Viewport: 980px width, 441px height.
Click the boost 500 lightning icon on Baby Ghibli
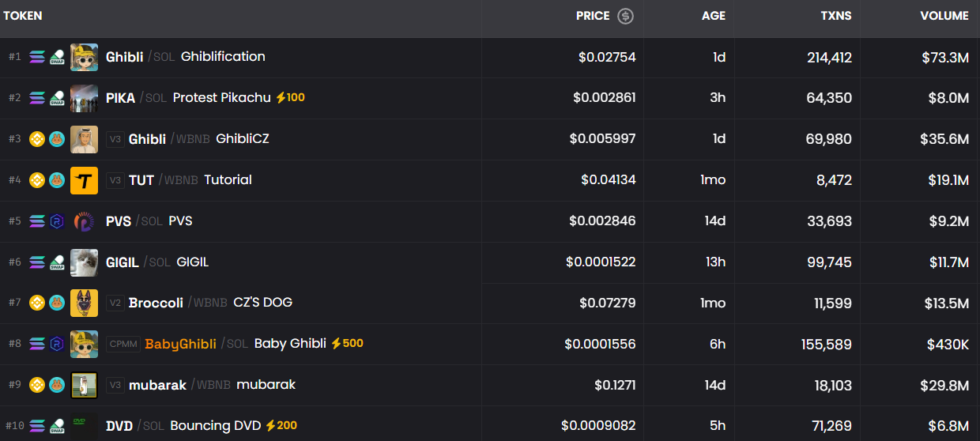click(x=336, y=344)
